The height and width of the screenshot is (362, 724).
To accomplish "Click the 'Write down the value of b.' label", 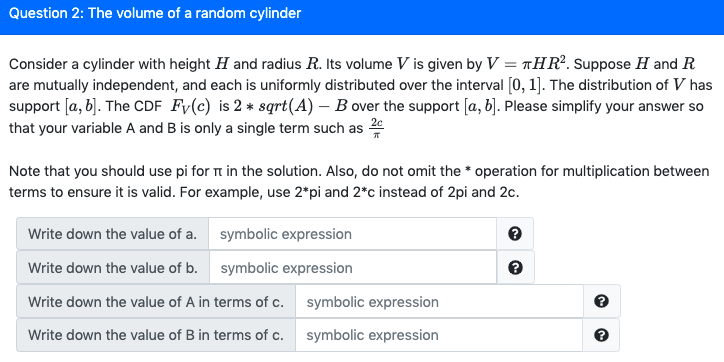I will coord(113,268).
